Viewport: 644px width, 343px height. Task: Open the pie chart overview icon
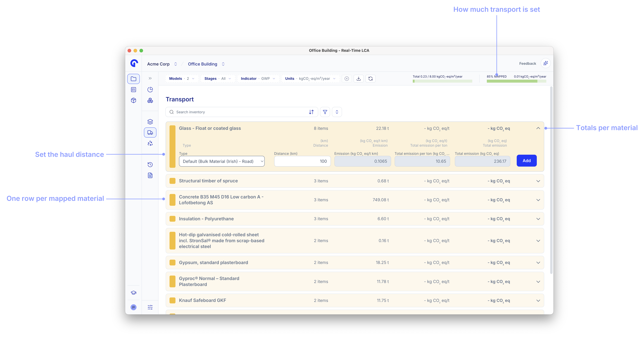(x=150, y=90)
